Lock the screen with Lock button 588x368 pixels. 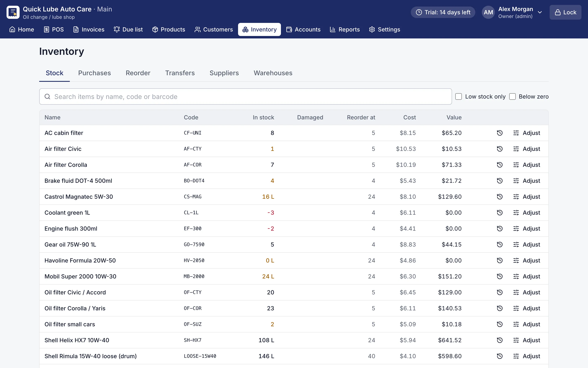click(x=565, y=12)
